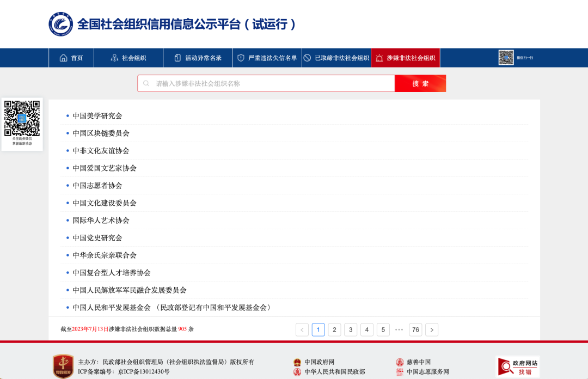Open the 中国美学研究会 entry

point(97,115)
